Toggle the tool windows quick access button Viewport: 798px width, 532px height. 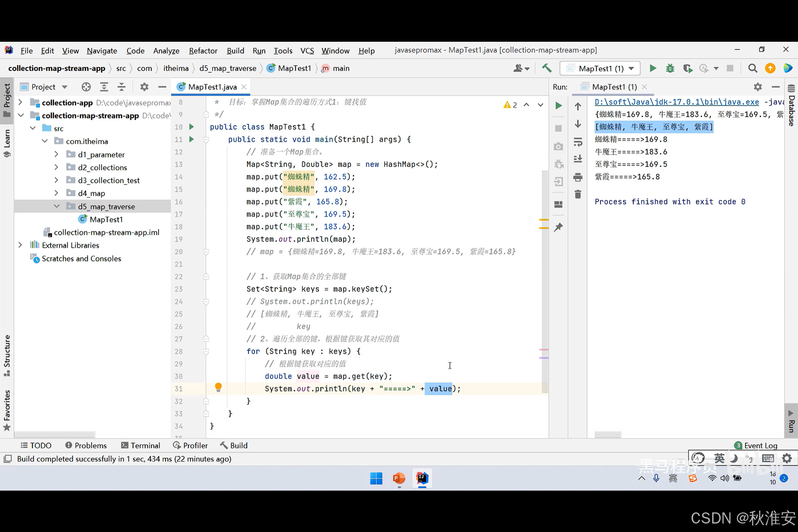7,459
